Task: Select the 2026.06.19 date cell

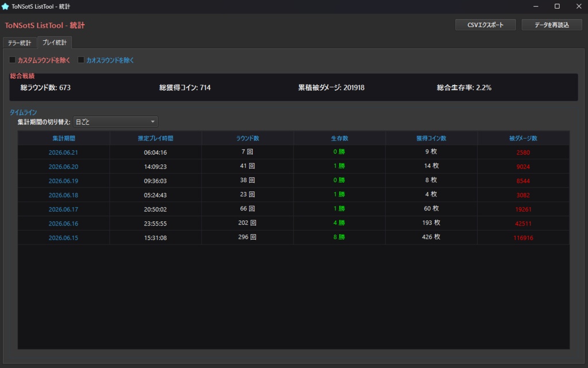Action: [x=63, y=181]
